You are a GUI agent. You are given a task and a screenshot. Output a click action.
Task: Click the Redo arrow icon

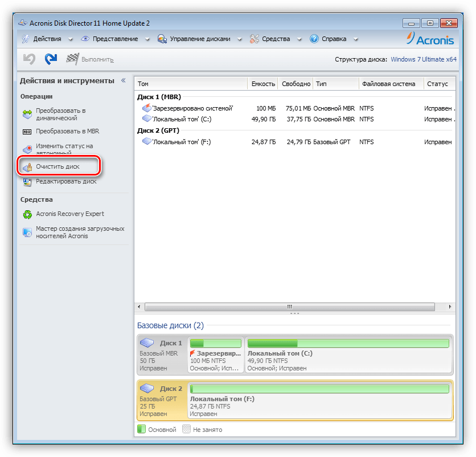[51, 59]
